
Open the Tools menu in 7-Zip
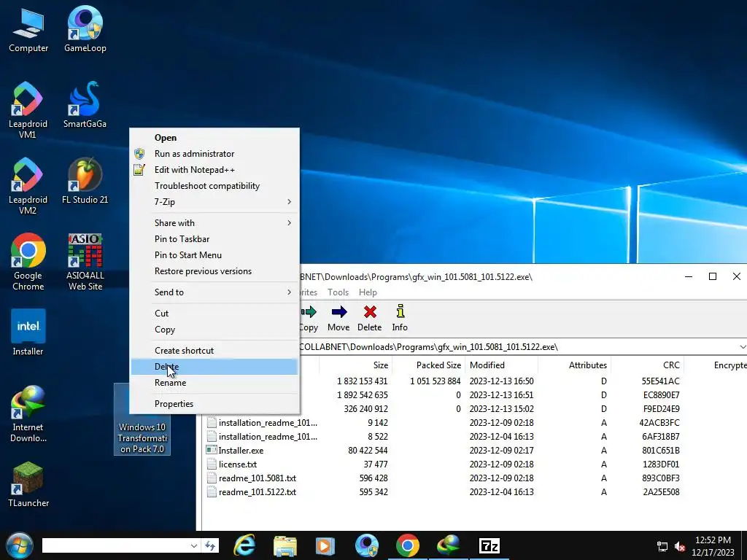(x=338, y=292)
